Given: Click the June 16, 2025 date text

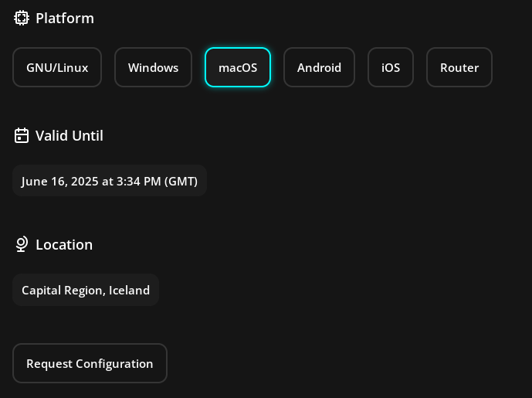Looking at the screenshot, I should pos(60,182).
